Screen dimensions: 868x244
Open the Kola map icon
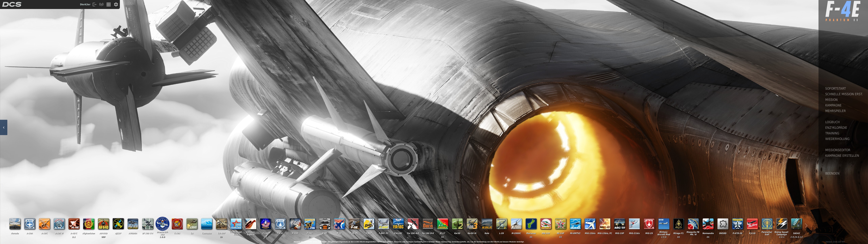pos(487,224)
